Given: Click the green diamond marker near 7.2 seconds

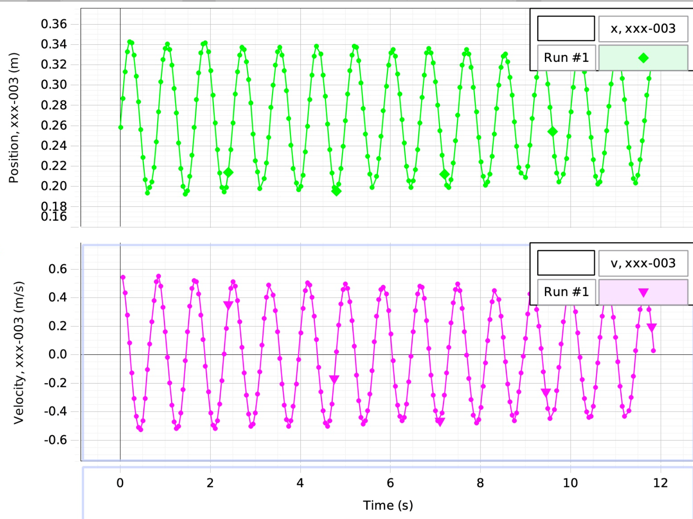Looking at the screenshot, I should tap(445, 174).
